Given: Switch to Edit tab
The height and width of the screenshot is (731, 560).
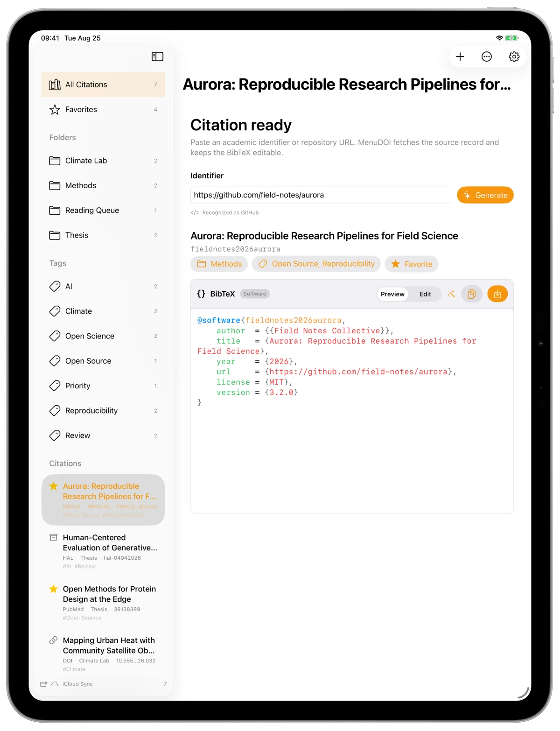Looking at the screenshot, I should pyautogui.click(x=425, y=294).
